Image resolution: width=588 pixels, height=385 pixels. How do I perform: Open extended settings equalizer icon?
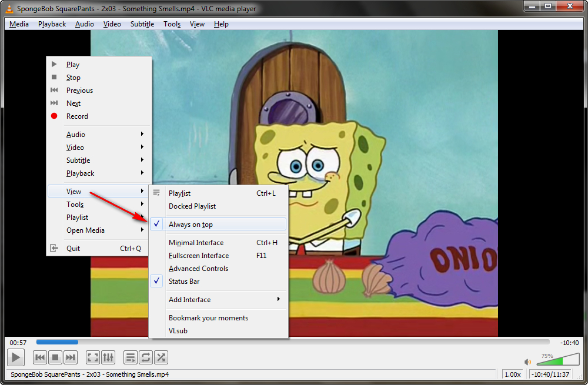[x=108, y=357]
